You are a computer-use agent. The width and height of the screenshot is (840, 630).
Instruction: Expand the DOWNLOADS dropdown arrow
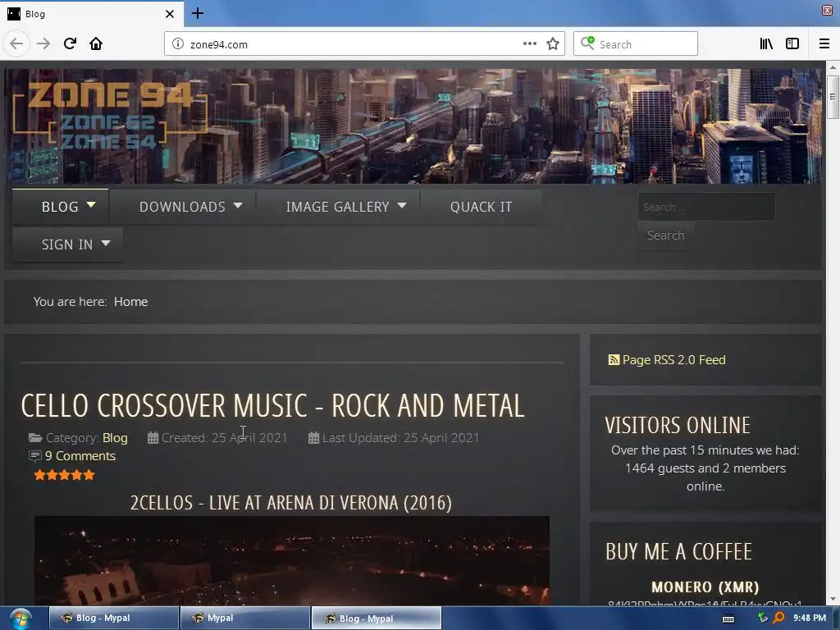click(x=238, y=205)
